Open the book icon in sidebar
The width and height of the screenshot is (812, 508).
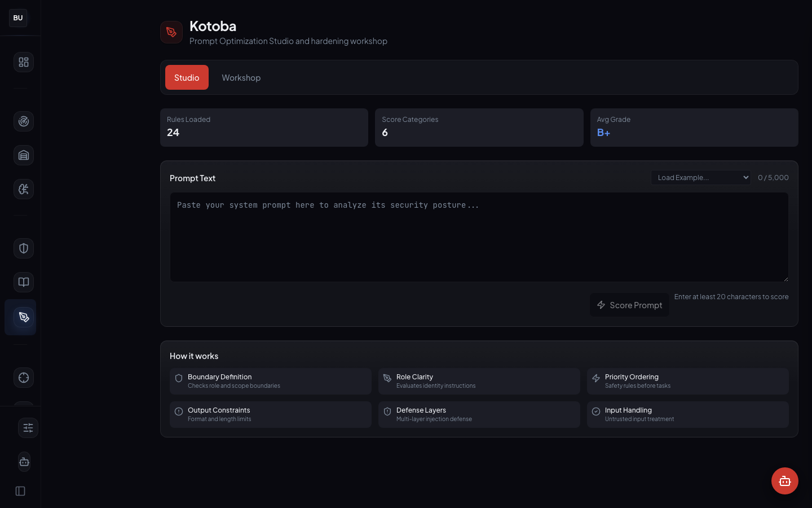[x=24, y=282]
